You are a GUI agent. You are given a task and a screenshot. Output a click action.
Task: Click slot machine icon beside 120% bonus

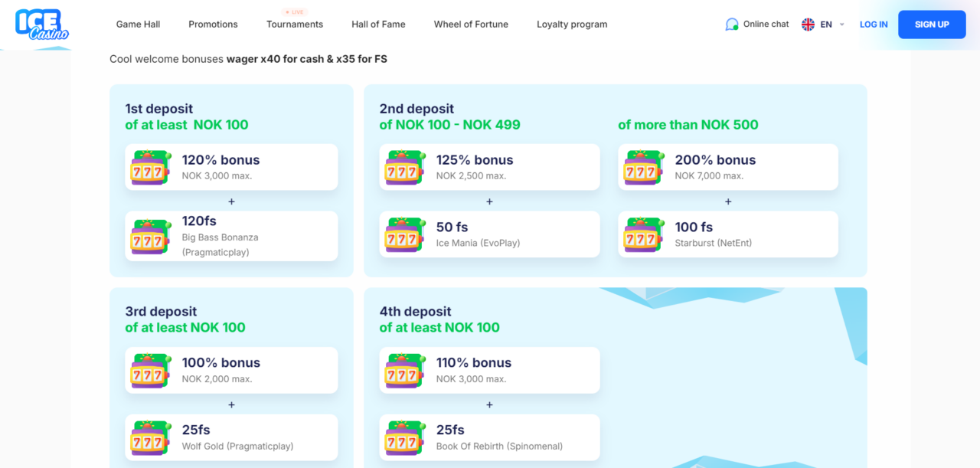[151, 168]
